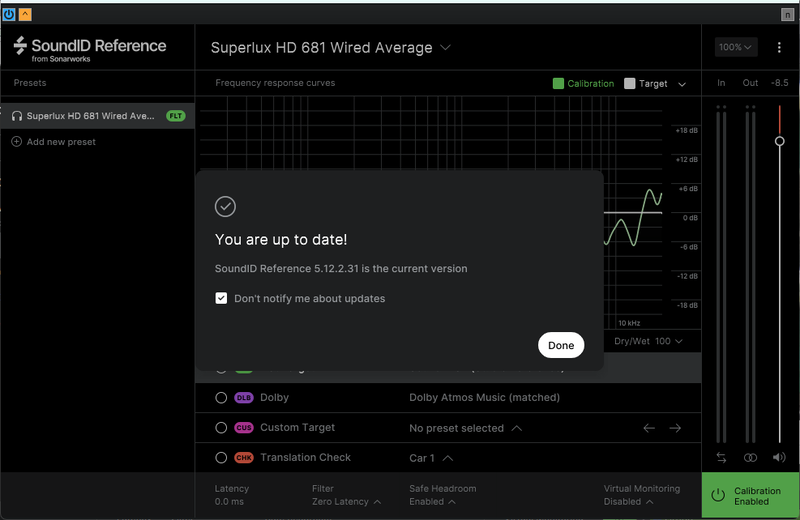Toggle Calibration Enabled button
This screenshot has height=520, width=800.
coord(751,496)
